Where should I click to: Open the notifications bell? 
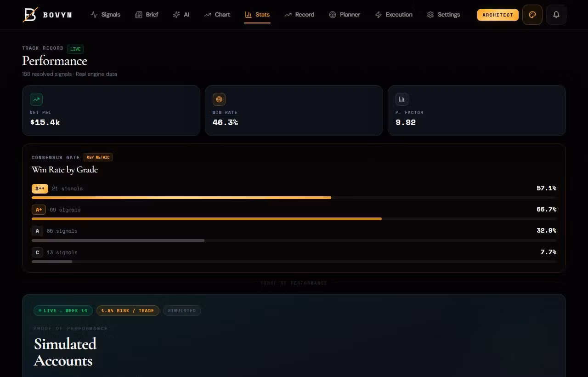[556, 15]
